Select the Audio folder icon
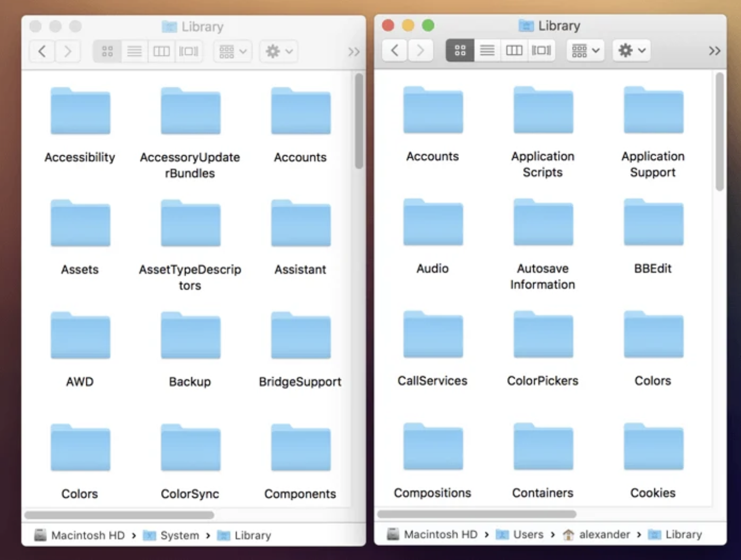Image resolution: width=741 pixels, height=560 pixels. pyautogui.click(x=433, y=222)
